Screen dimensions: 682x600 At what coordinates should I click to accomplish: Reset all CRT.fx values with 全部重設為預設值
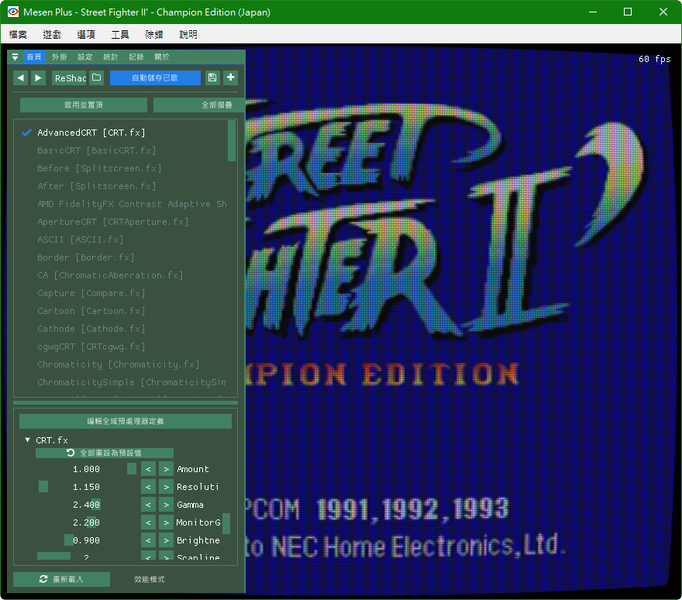pos(104,453)
